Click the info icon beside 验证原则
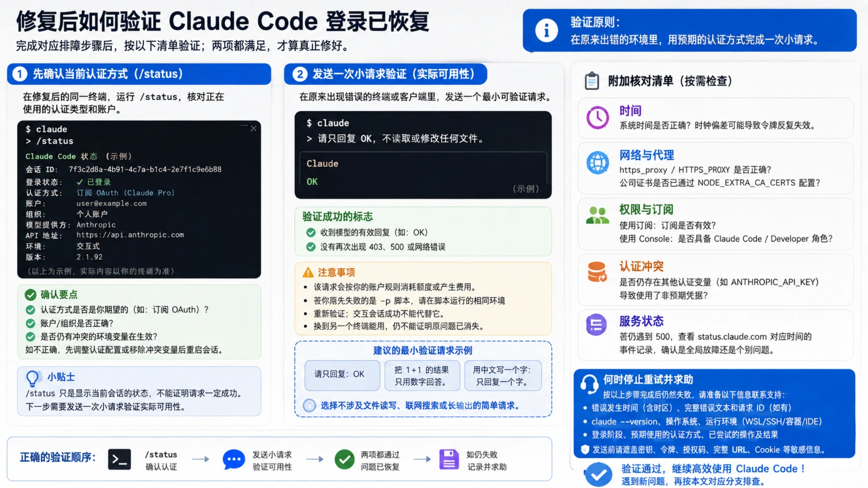This screenshot has height=488, width=868. [546, 30]
